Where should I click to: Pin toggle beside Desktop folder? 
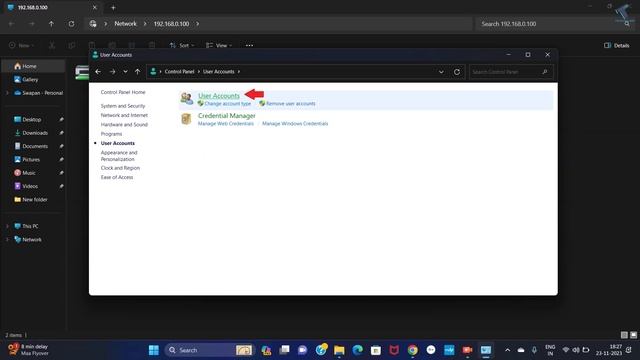click(x=61, y=120)
